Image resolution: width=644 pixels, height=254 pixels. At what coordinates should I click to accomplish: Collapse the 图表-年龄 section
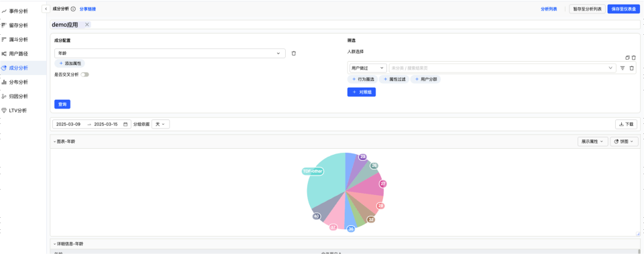54,141
